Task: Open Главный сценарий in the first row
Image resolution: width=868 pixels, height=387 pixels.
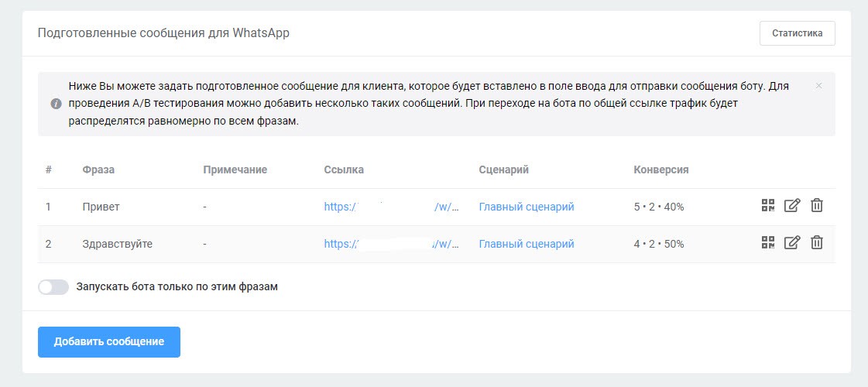Action: (527, 207)
